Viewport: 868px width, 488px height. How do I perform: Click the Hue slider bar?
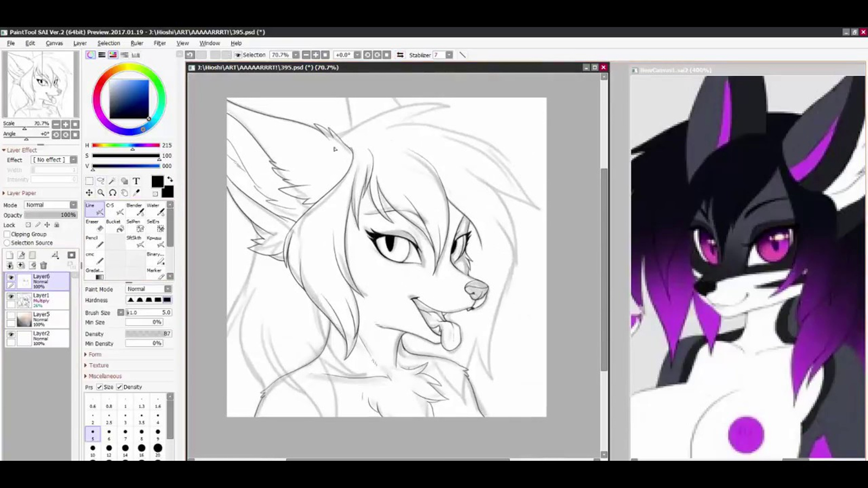point(126,145)
